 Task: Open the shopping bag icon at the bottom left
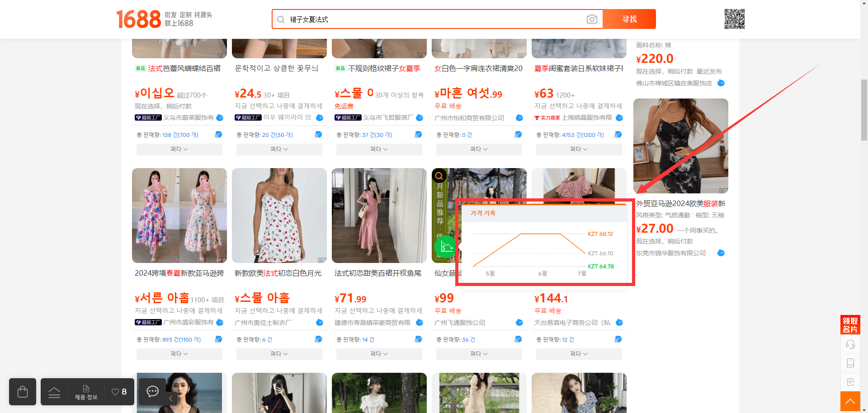click(23, 391)
